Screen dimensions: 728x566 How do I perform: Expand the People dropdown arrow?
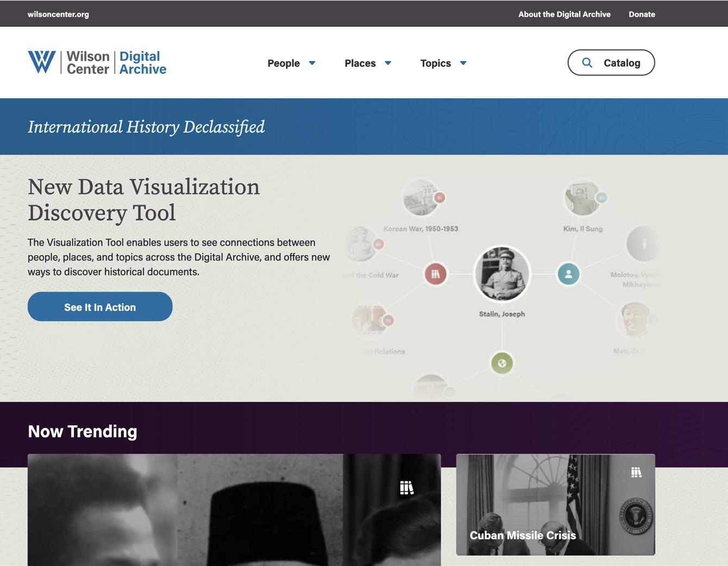point(312,63)
